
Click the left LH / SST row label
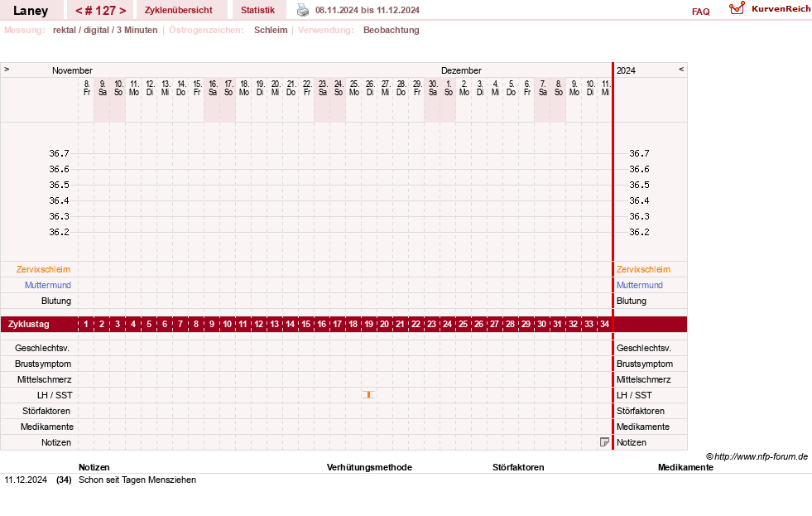click(x=55, y=395)
